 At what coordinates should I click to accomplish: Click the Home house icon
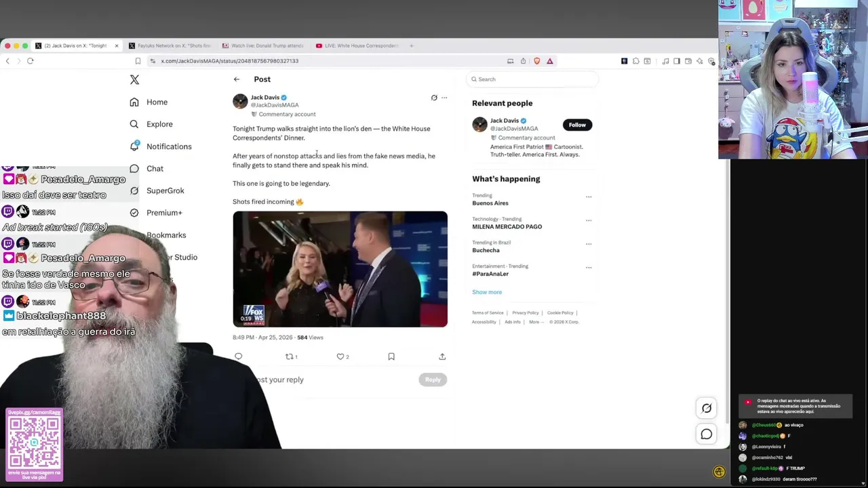[134, 102]
